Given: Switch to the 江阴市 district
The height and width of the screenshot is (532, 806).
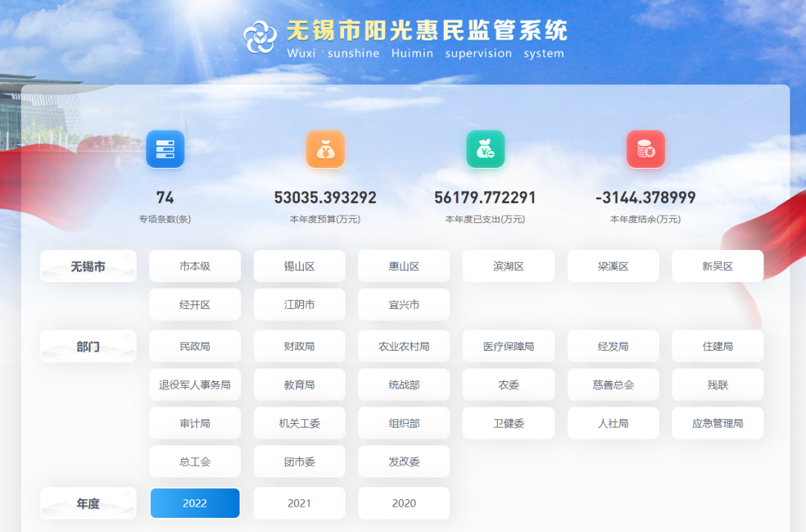Looking at the screenshot, I should pyautogui.click(x=299, y=304).
